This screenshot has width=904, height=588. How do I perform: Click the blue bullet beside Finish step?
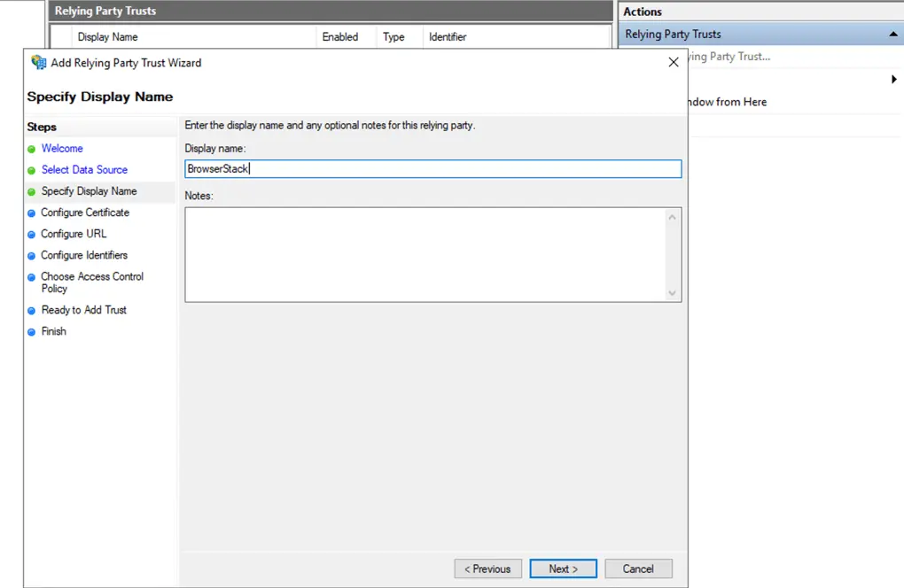click(32, 332)
